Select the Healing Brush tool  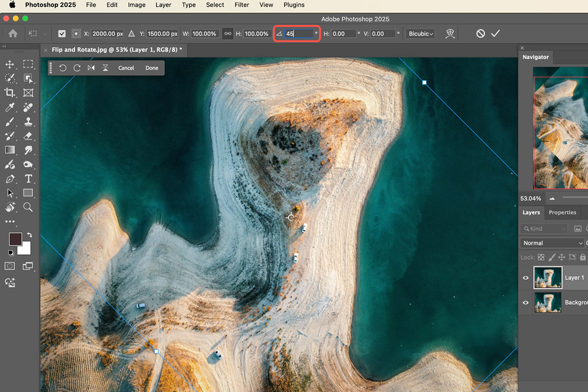coord(28,107)
